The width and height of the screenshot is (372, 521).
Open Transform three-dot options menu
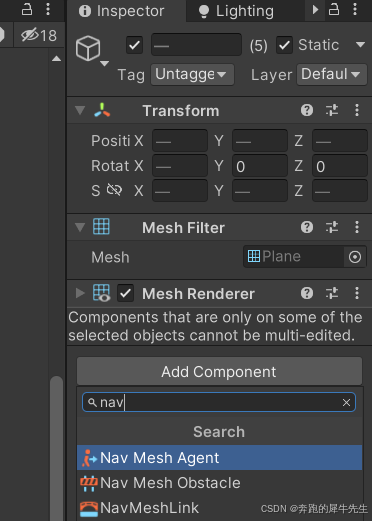(357, 110)
